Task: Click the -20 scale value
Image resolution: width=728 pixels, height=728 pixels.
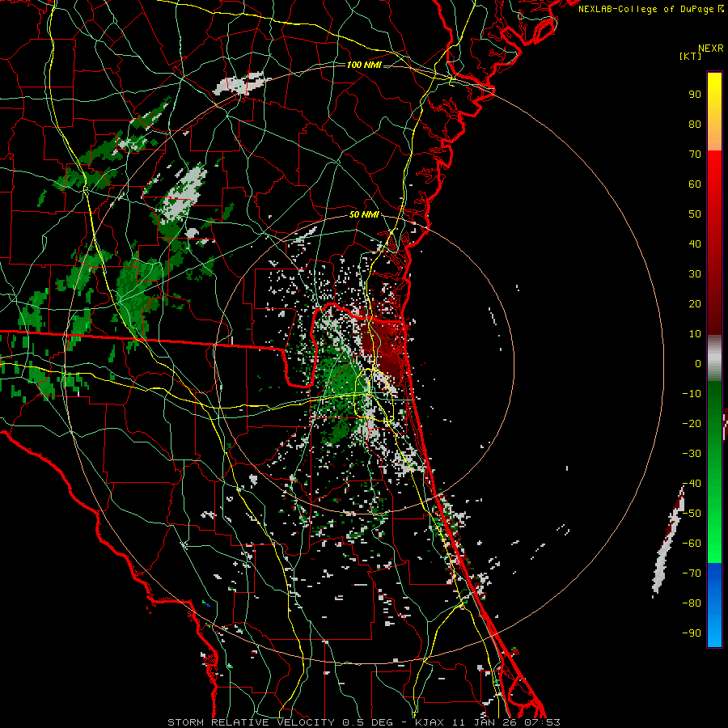Action: (x=692, y=424)
